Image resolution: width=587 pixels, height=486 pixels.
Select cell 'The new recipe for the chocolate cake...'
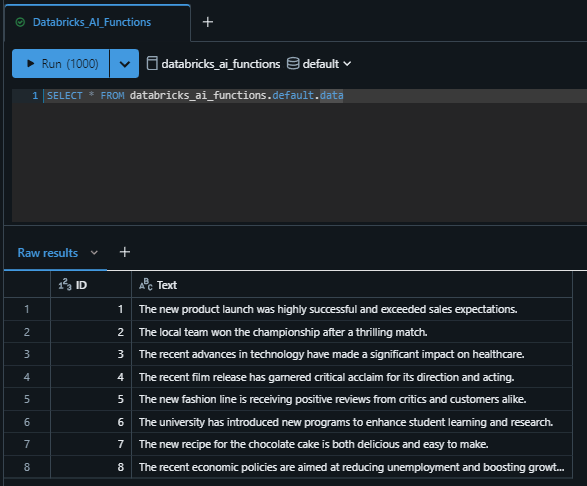click(352, 444)
